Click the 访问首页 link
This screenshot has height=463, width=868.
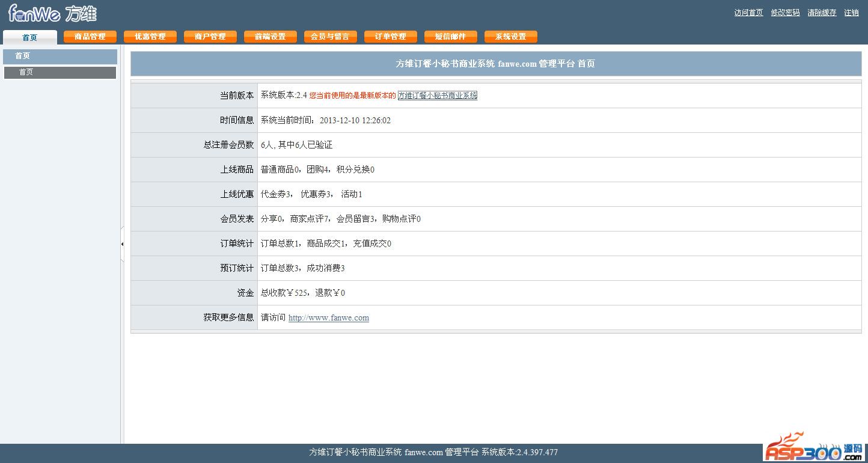749,13
